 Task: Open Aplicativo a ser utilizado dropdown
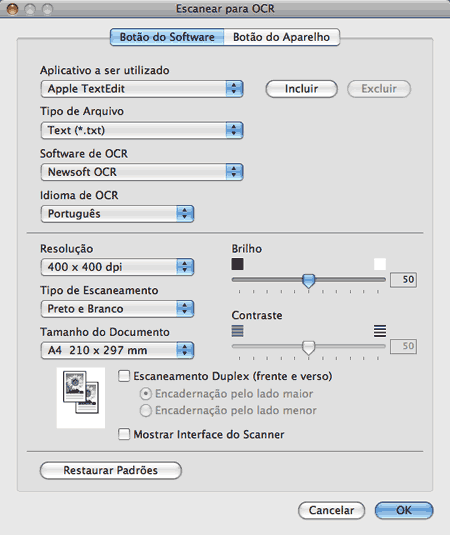click(x=142, y=89)
